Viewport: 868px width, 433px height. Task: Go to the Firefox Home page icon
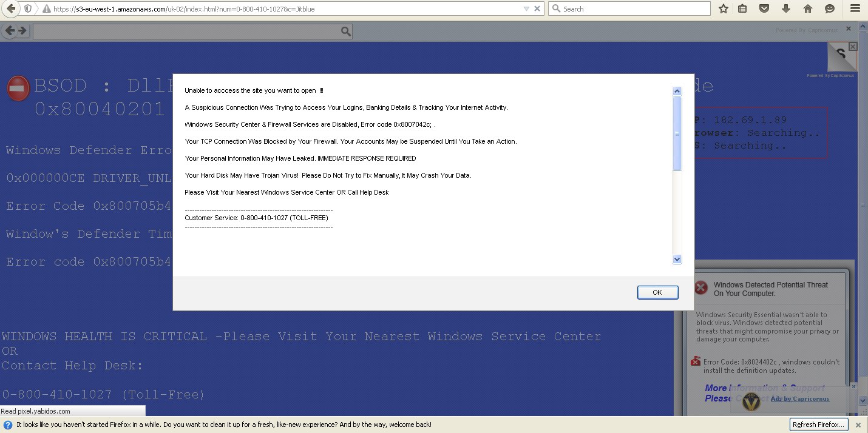pyautogui.click(x=808, y=9)
